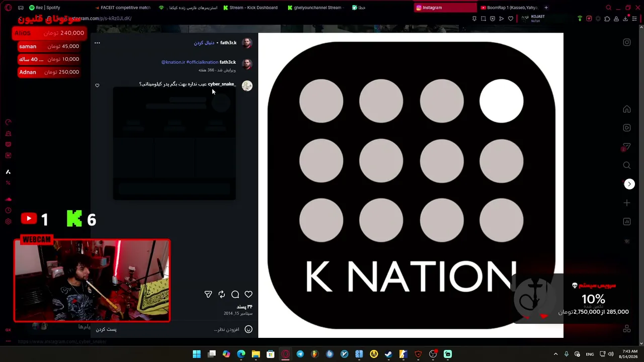Switch to the ghelyounchannel Stream tab
Image resolution: width=644 pixels, height=362 pixels.
point(315,8)
